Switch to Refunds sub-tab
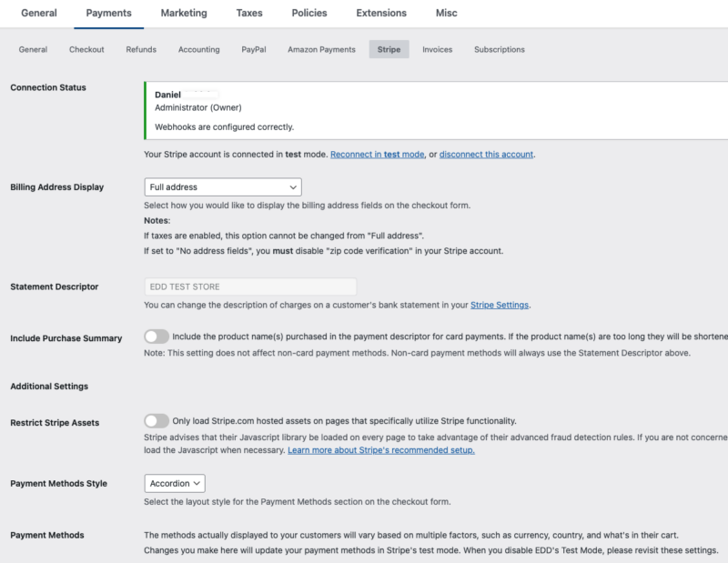 click(x=141, y=49)
